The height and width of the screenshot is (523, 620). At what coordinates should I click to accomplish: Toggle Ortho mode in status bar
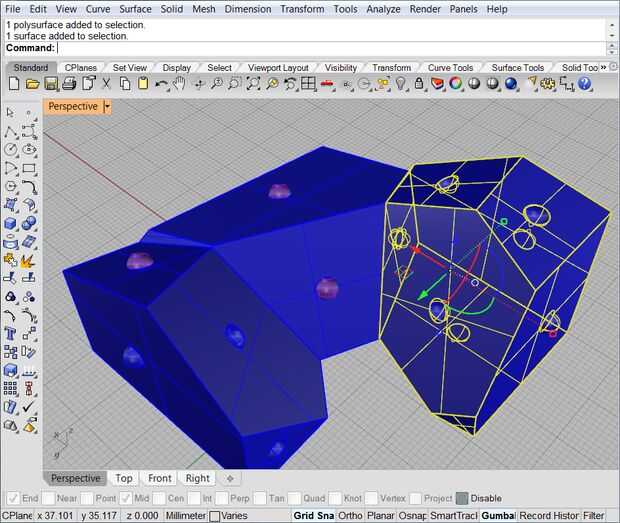[x=349, y=516]
